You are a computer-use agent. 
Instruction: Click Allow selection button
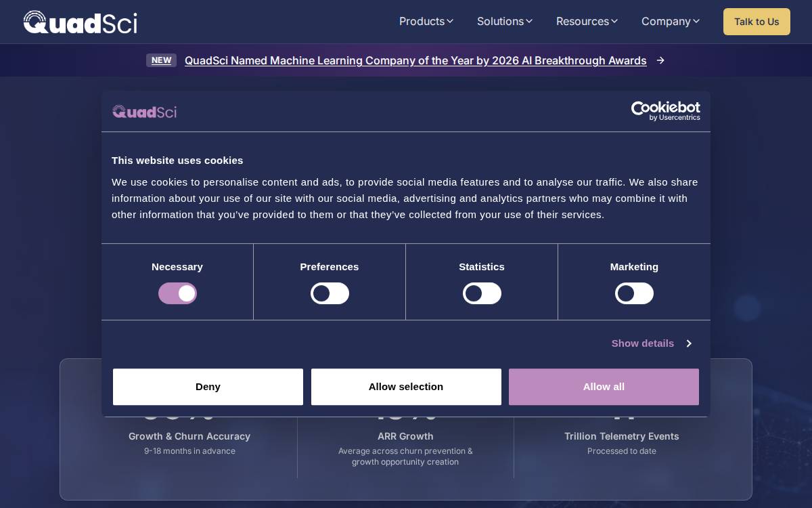click(406, 387)
